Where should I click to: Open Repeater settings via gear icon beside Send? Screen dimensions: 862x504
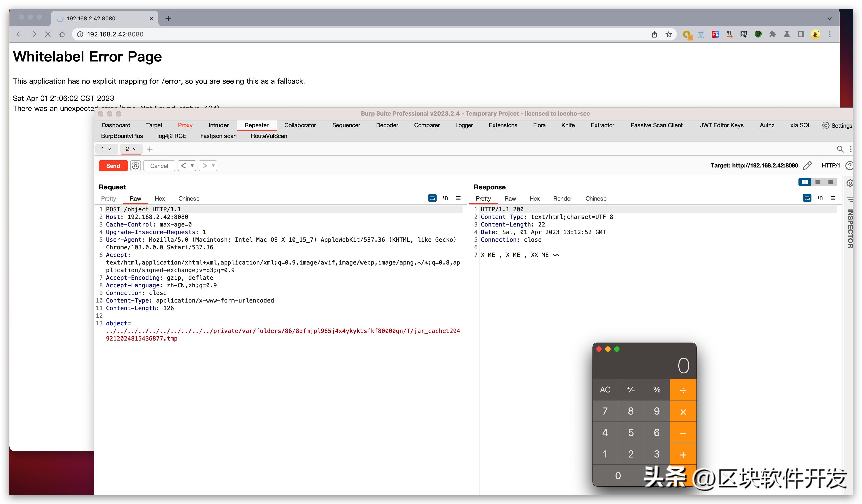[x=136, y=165]
